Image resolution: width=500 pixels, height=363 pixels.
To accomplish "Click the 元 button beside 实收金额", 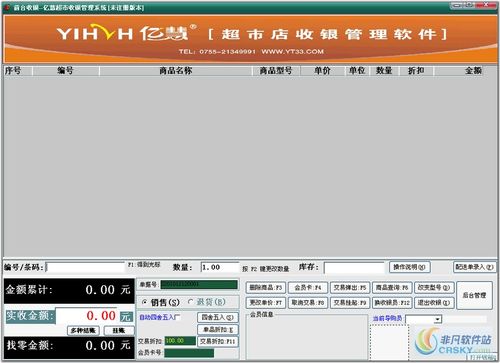I will tap(126, 316).
